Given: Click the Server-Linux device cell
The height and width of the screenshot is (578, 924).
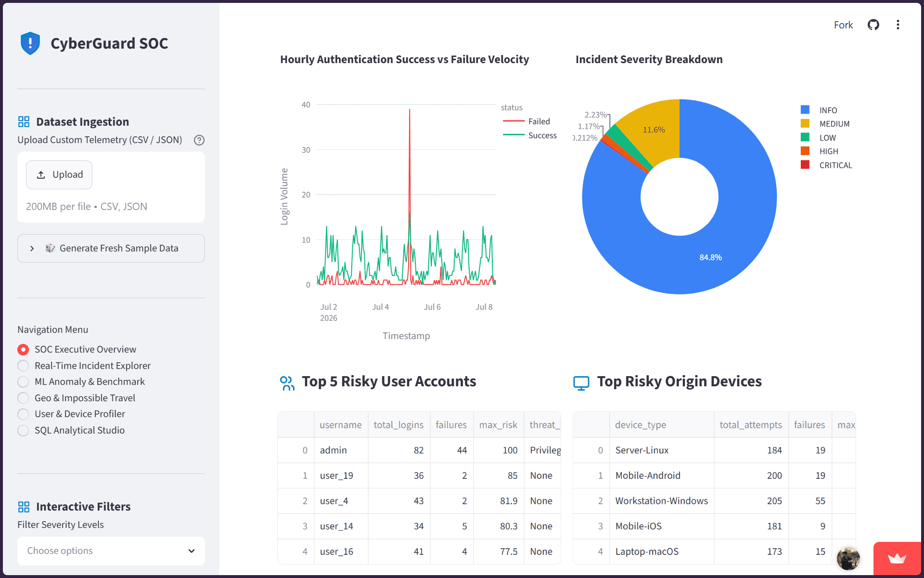Looking at the screenshot, I should (x=662, y=450).
